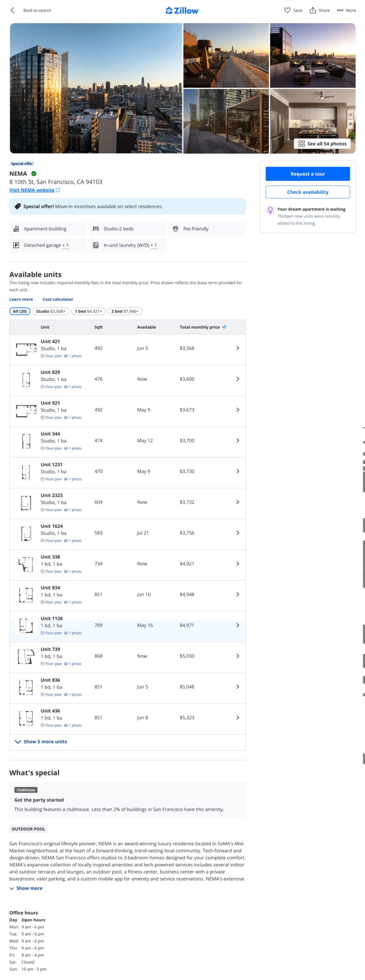365x980 pixels.
Task: Open Unit 436 details chevron
Action: (x=238, y=717)
